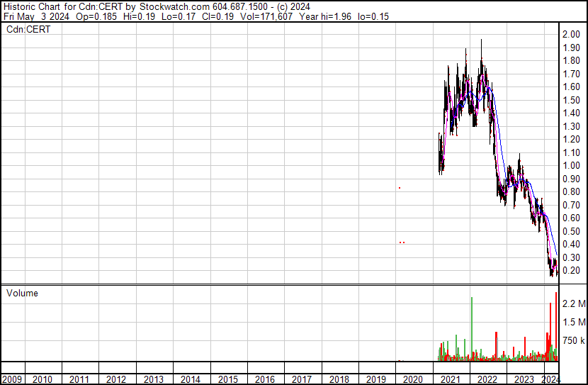Click the highest price peak in 2022
The width and height of the screenshot is (588, 385).
[482, 41]
